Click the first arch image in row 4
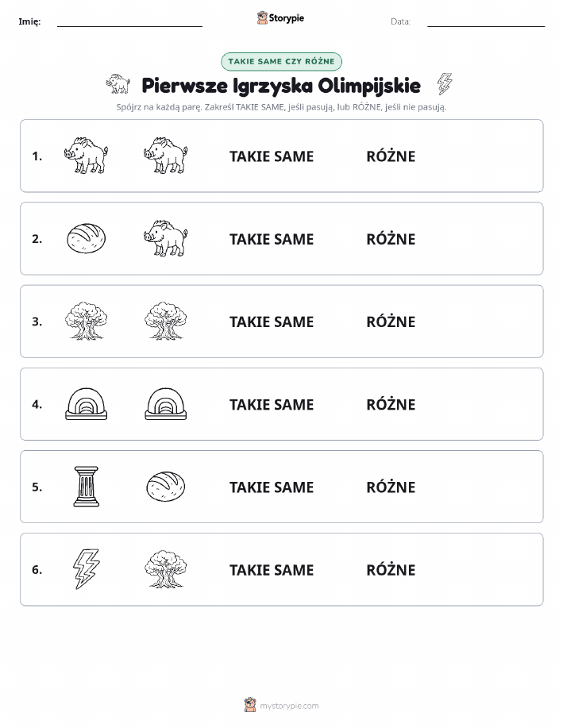 point(87,404)
